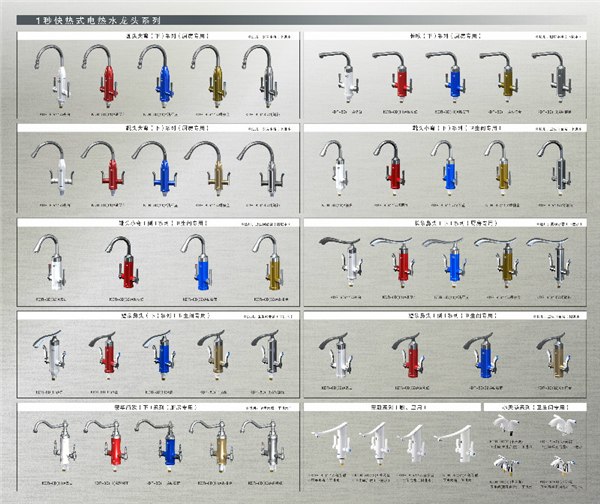Image resolution: width=600 pixels, height=504 pixels.
Task: Choose blue faucet in fourth-row right four-item panel
Action: 481,356
